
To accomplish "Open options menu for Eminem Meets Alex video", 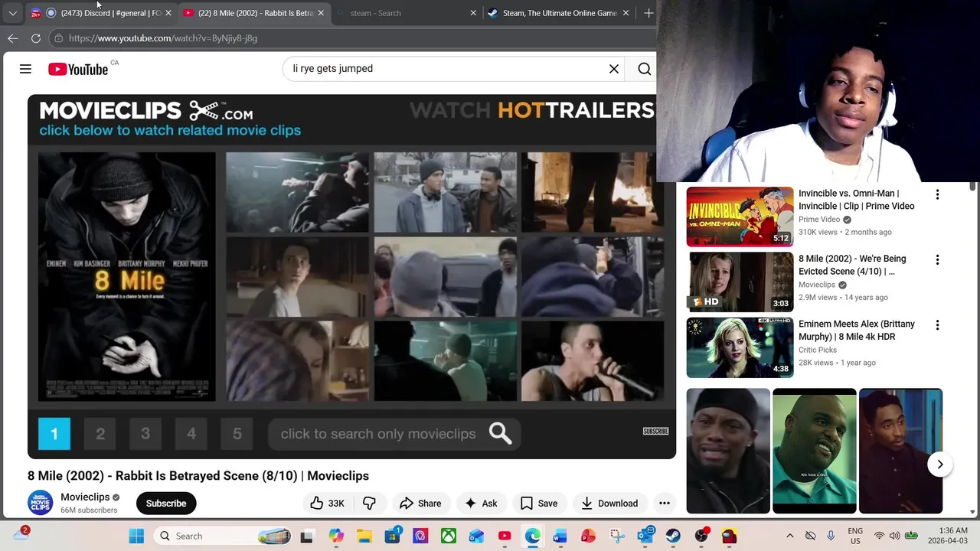I will 937,325.
